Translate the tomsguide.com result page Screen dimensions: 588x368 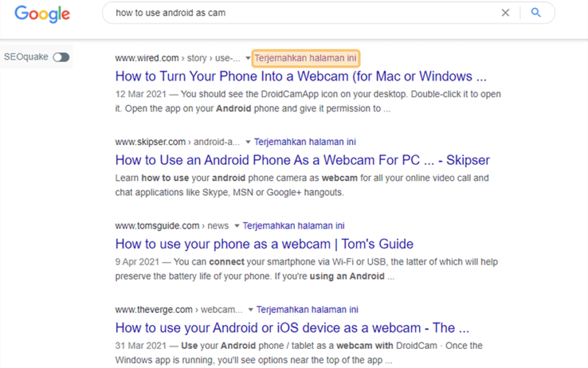(293, 226)
